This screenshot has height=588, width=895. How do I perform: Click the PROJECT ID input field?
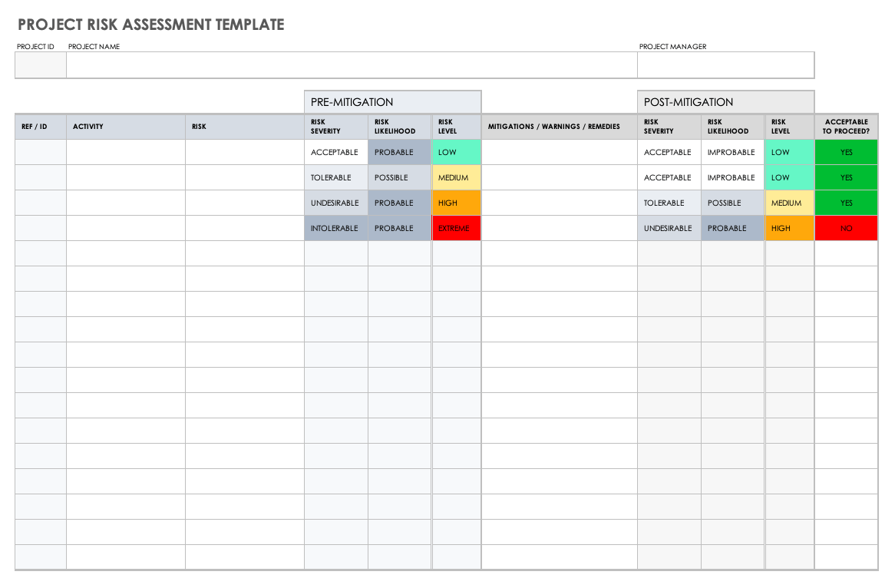[x=40, y=64]
